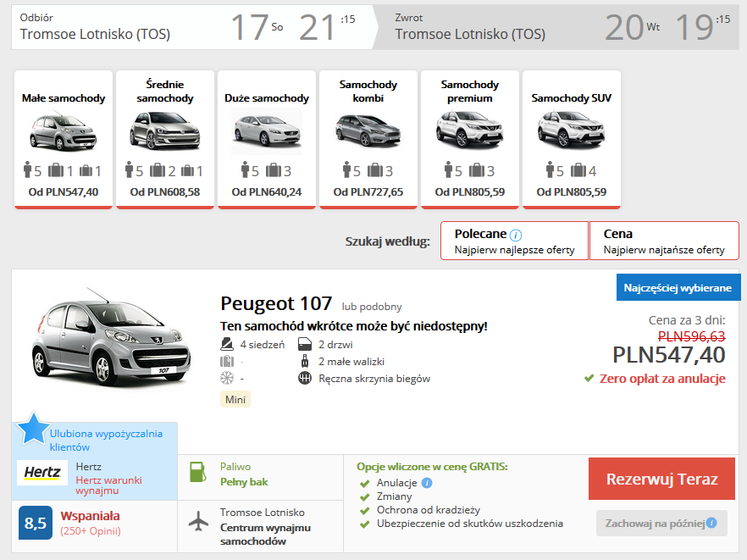Sort by Polecane, best offers first

pos(515,241)
